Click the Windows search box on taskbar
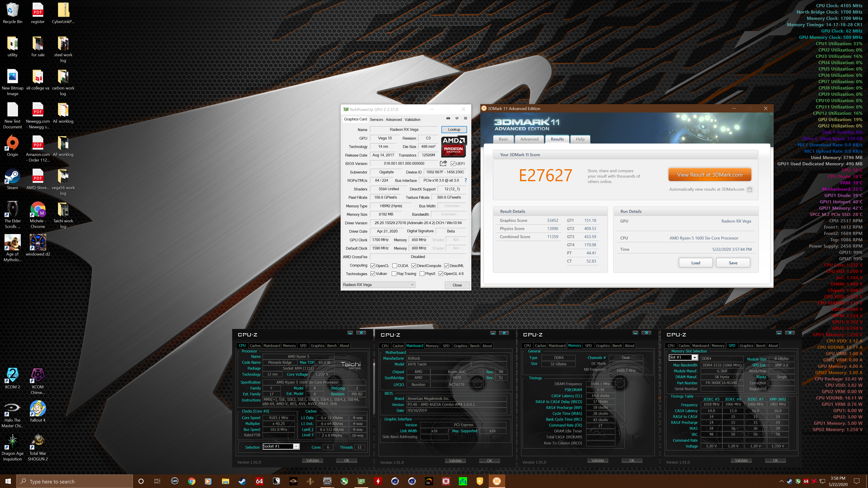Viewport: 868px width, 488px height. (x=74, y=481)
